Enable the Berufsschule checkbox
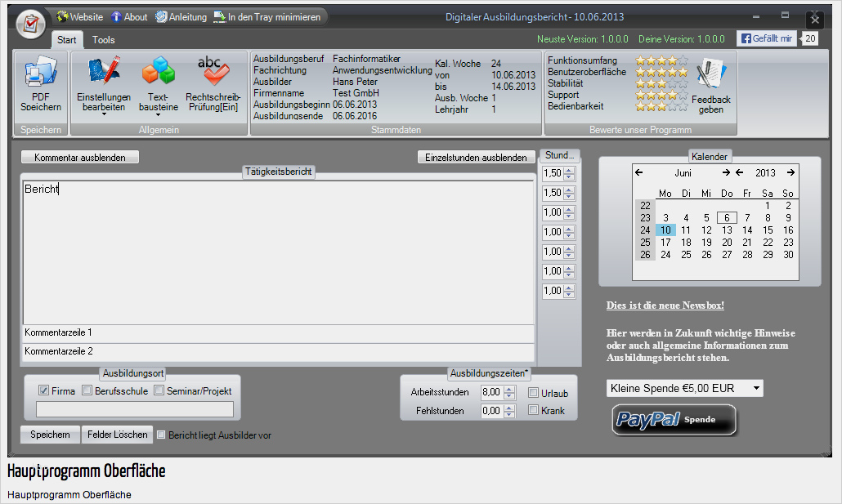Image resolution: width=842 pixels, height=504 pixels. point(87,390)
